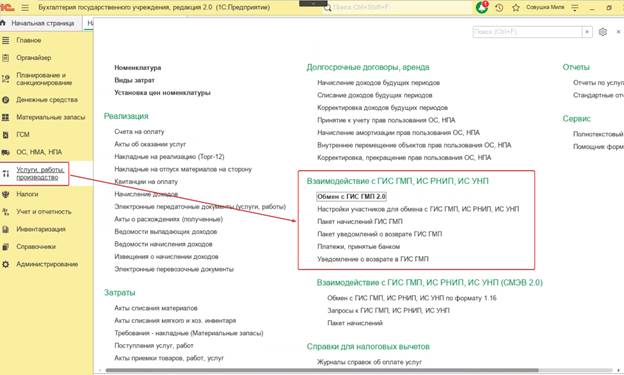Open Счета на оплату link
This screenshot has width=624, height=375.
pyautogui.click(x=139, y=131)
